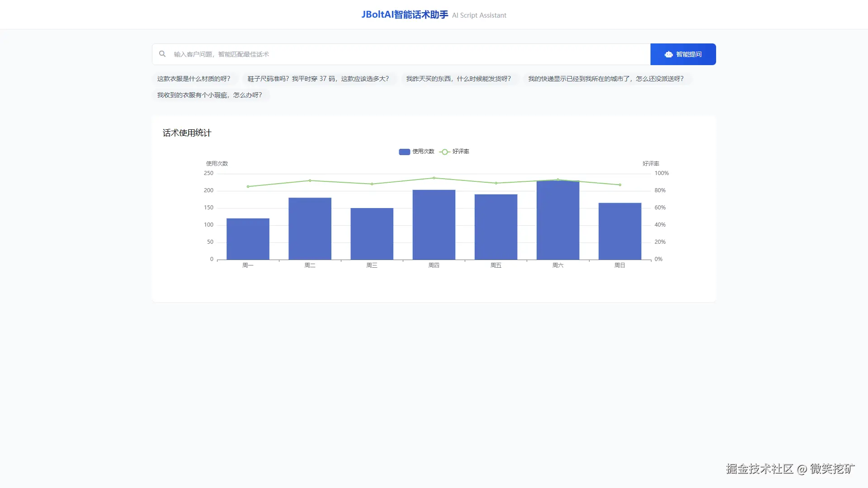This screenshot has width=868, height=488.
Task: Click the 好评率 line point for 周五
Action: click(496, 183)
